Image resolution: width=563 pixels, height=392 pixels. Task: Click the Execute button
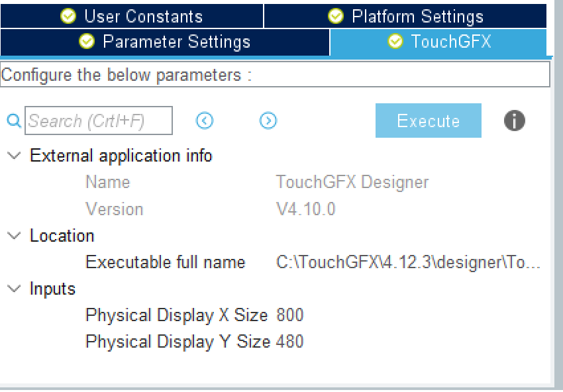[x=429, y=121]
